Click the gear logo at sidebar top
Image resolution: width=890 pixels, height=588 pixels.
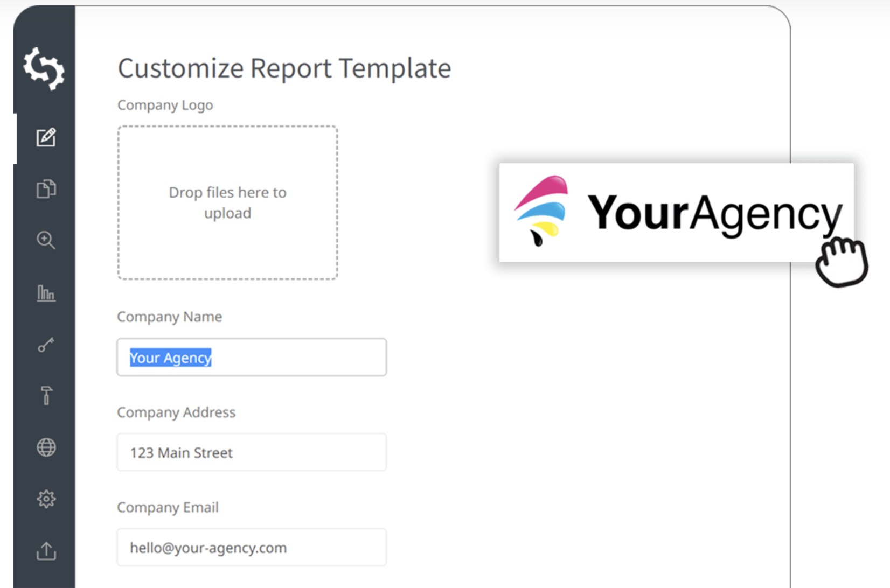(44, 68)
